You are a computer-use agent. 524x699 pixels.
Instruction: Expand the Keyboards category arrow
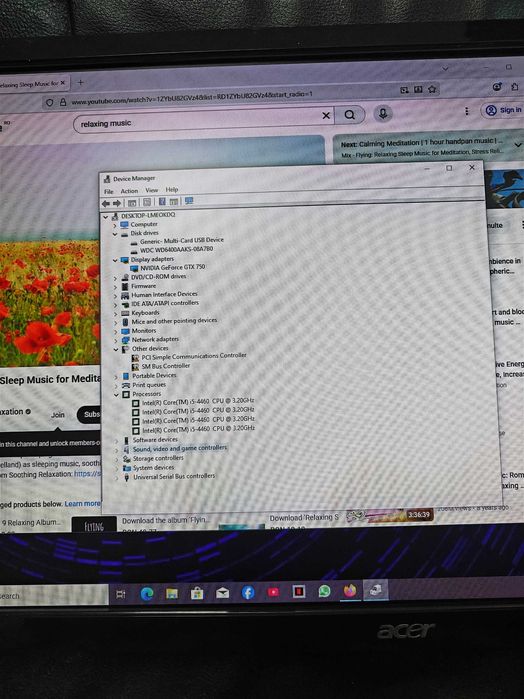[116, 314]
